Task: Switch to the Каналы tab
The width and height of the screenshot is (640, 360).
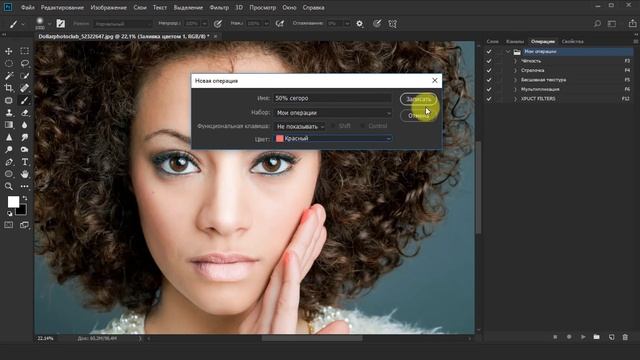Action: [x=515, y=41]
